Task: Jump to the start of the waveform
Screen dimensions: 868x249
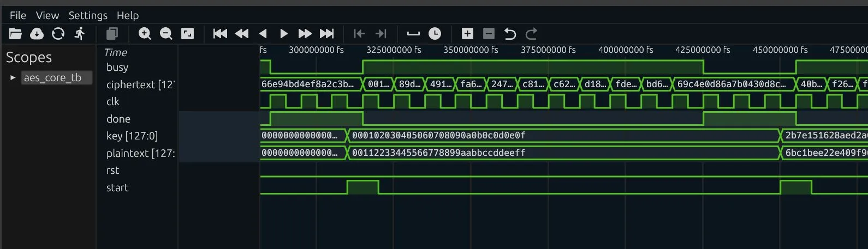Action: [220, 34]
